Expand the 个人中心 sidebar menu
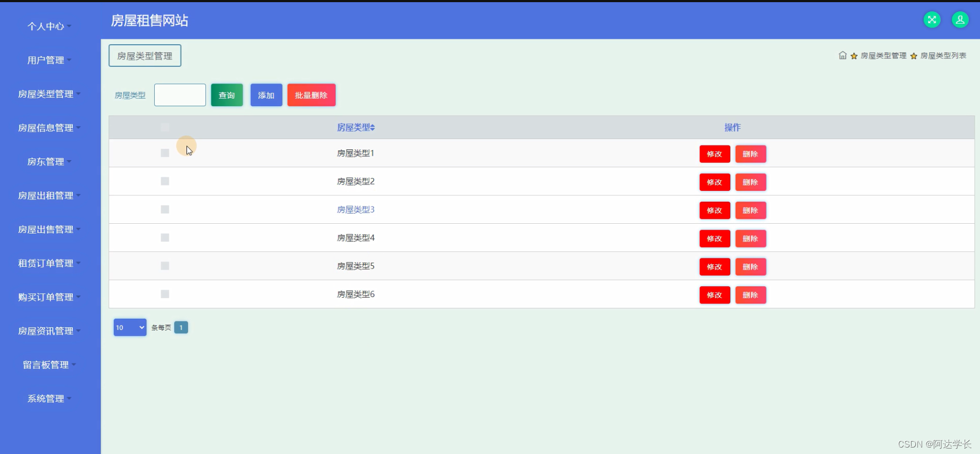Image resolution: width=980 pixels, height=454 pixels. 49,26
